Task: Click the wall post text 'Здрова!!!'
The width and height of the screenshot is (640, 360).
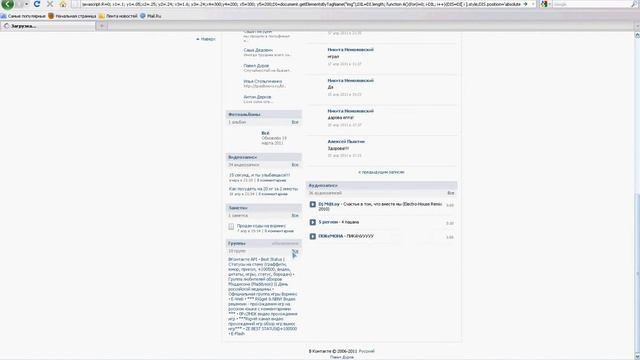Action: click(338, 149)
